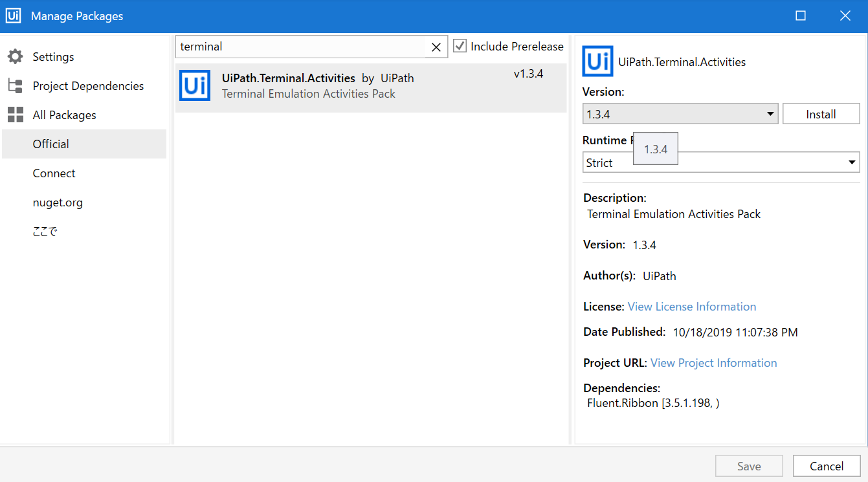The width and height of the screenshot is (868, 482).
Task: Maximize the Manage Packages window
Action: pyautogui.click(x=801, y=16)
